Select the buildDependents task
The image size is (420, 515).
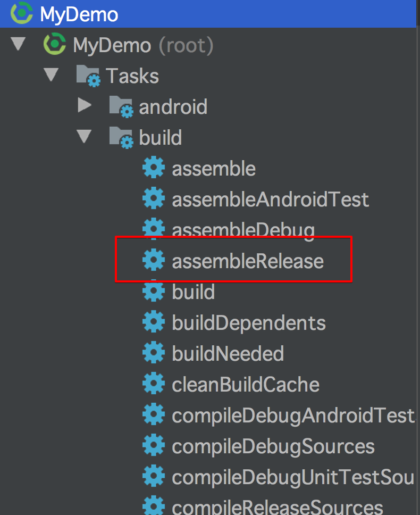coord(249,322)
